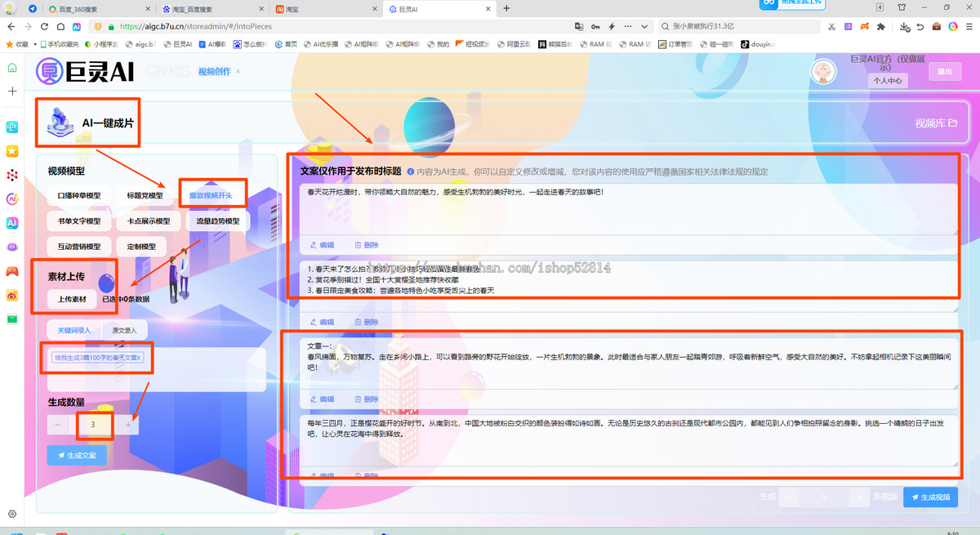Click the sidebar yellow star favorites icon

11,151
